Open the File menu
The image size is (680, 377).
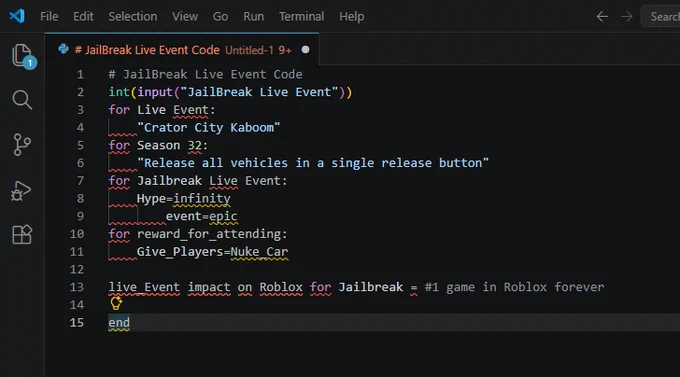[49, 16]
